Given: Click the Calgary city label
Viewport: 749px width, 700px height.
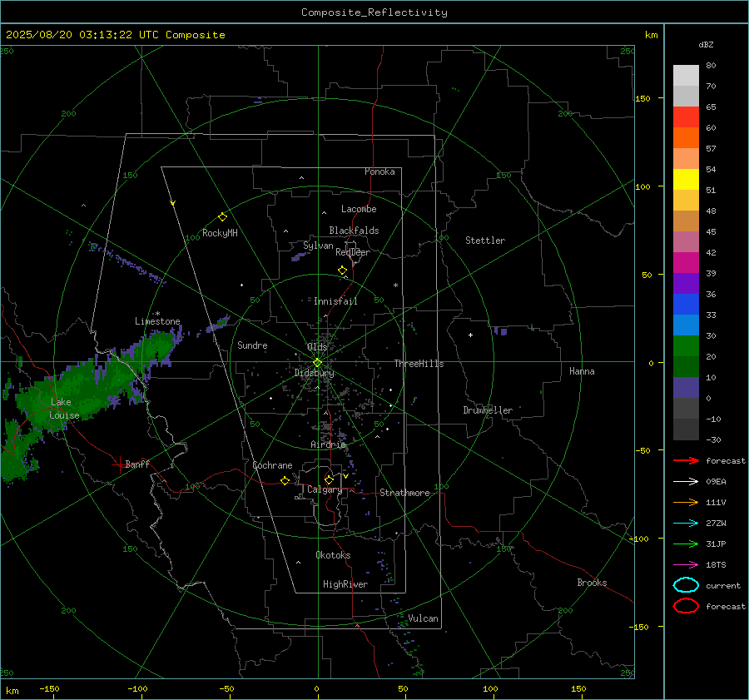Looking at the screenshot, I should (x=325, y=489).
